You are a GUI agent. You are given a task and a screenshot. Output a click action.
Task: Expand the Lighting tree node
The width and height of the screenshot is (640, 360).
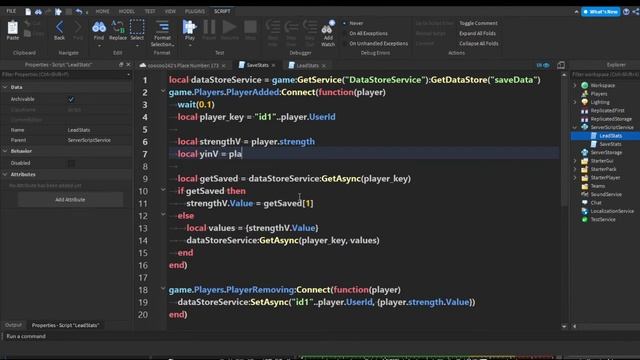(575, 102)
